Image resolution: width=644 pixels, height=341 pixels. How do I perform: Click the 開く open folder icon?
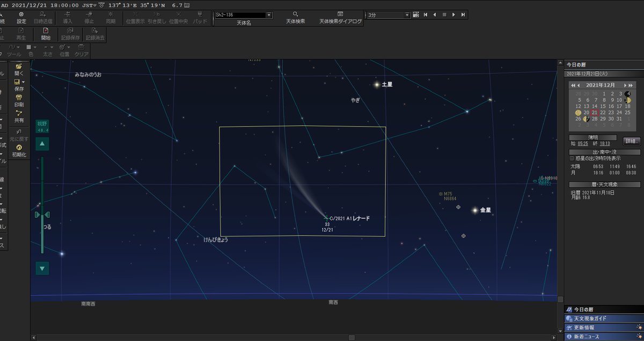tap(19, 70)
